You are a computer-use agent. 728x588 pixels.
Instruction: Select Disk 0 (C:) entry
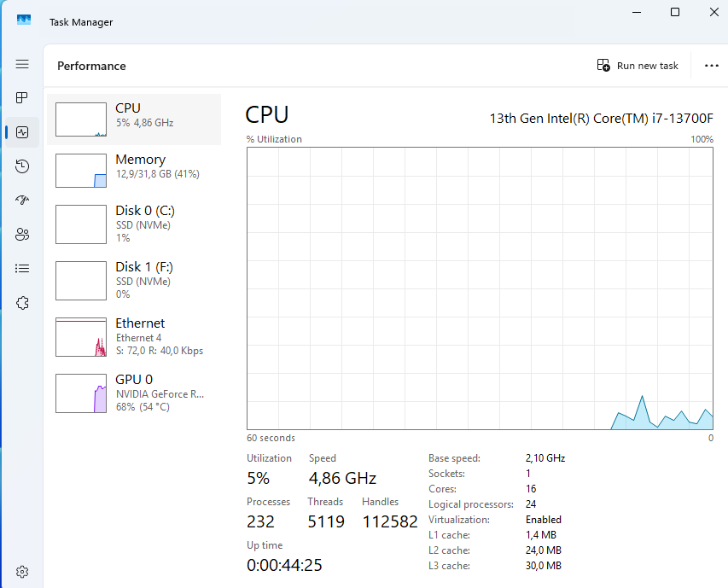click(x=134, y=224)
